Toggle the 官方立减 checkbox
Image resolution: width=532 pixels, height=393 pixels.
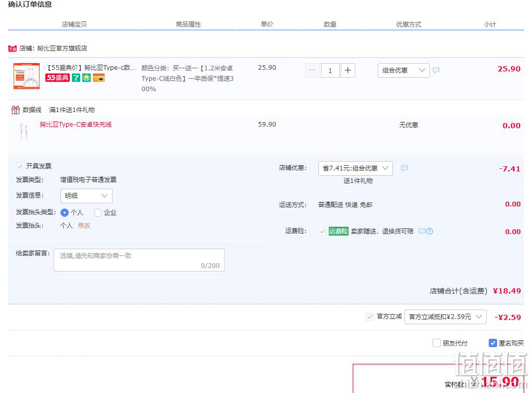(x=370, y=317)
